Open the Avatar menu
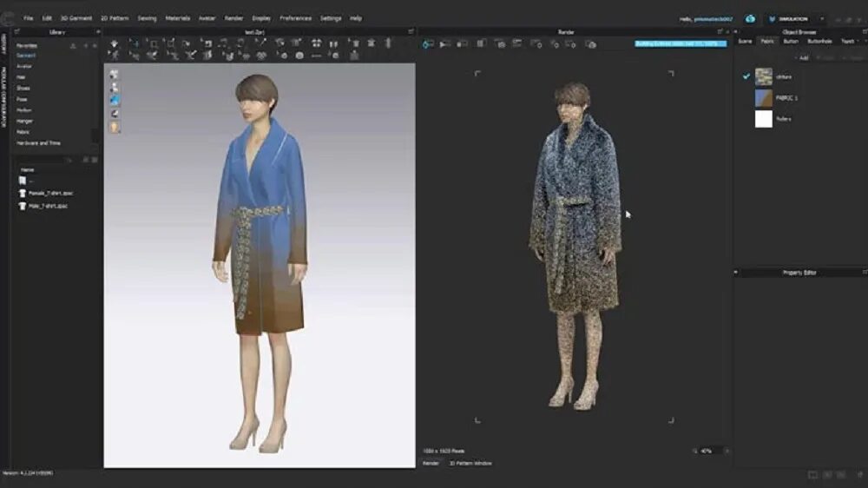 pos(207,18)
